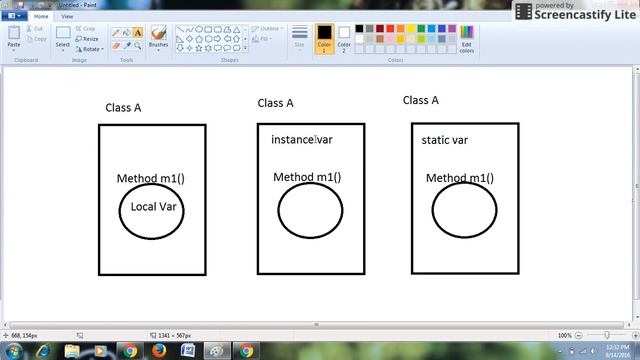640x360 pixels.
Task: Expand the Shapes gallery more arrow
Action: coord(245,48)
